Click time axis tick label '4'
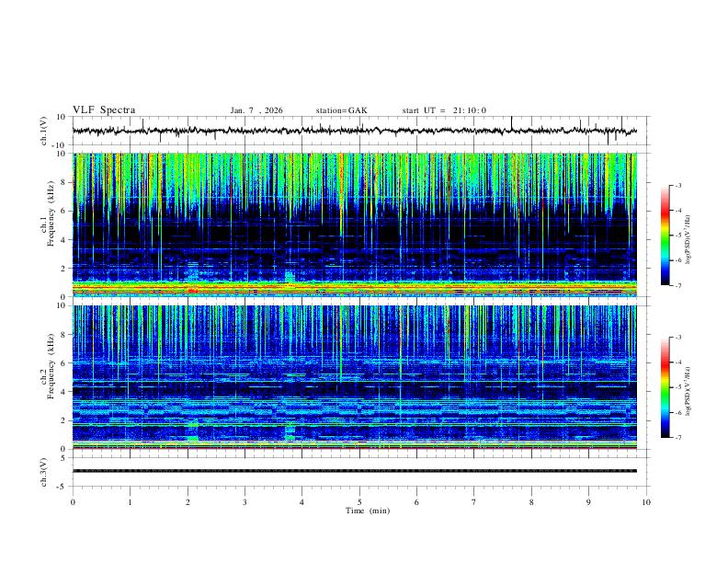Screen dimensions: 728x563 [302, 502]
